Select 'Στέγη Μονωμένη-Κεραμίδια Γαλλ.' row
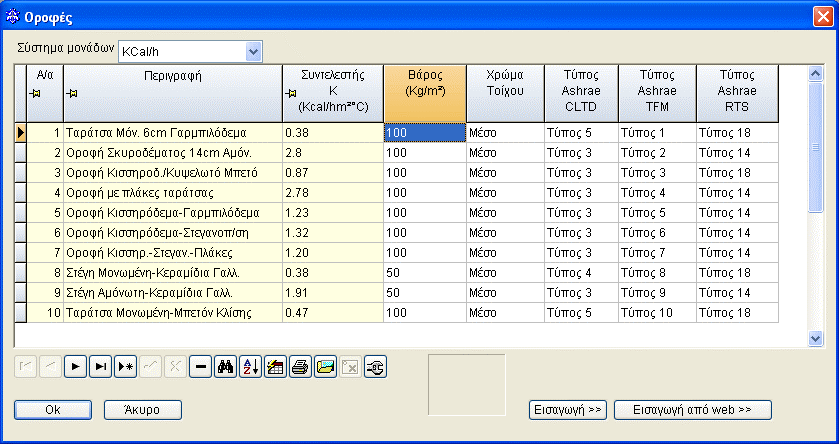Viewport: 839px width, 444px height. coord(396,273)
